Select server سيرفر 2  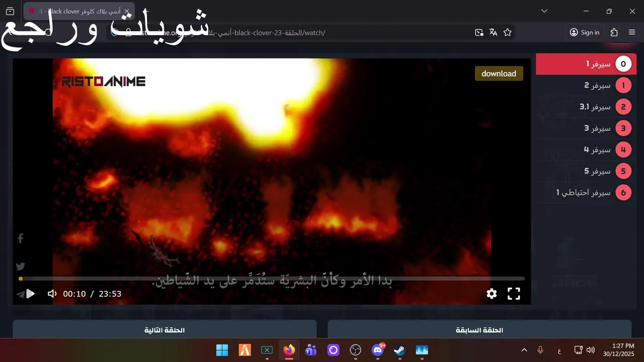tap(586, 85)
